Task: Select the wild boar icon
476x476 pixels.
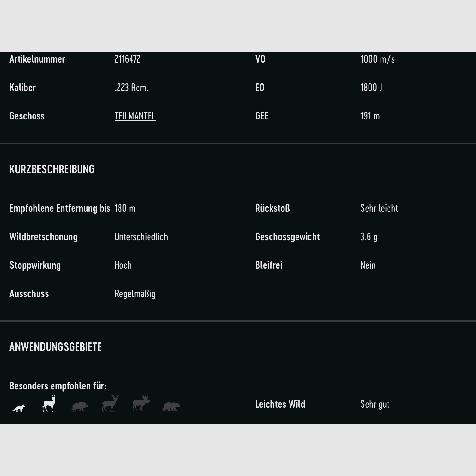Action: tap(80, 406)
